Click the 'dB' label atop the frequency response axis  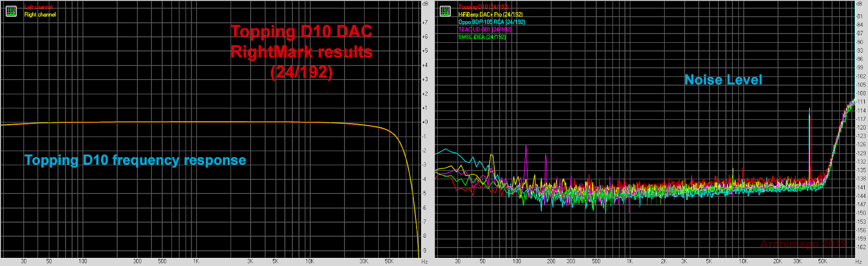click(425, 4)
